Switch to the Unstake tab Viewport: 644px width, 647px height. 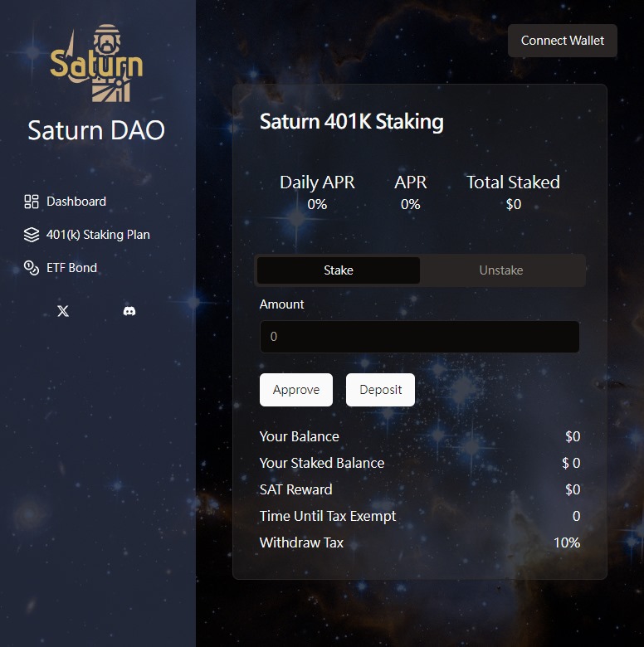click(x=501, y=270)
